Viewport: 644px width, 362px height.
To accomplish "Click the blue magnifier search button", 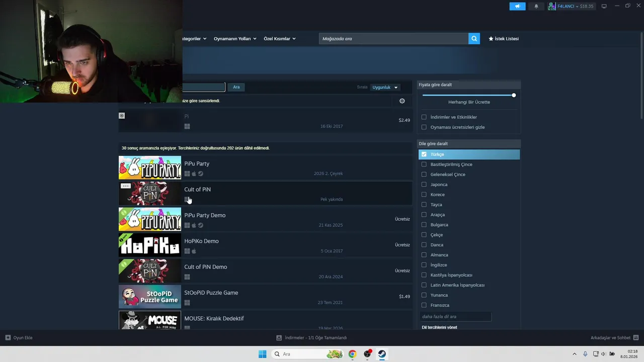I will pos(474,39).
